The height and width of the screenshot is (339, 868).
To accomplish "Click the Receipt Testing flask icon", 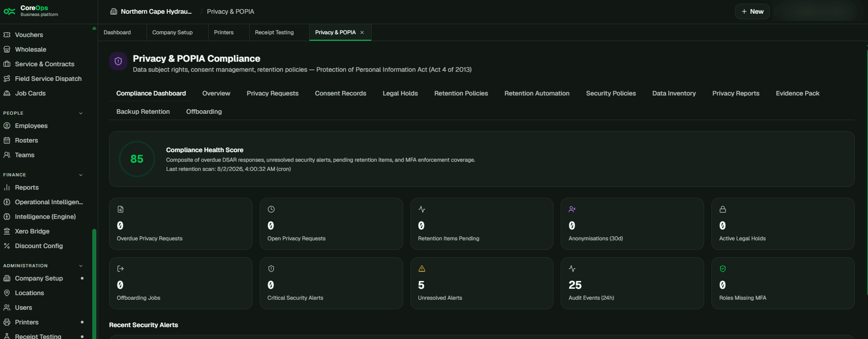I will point(7,336).
